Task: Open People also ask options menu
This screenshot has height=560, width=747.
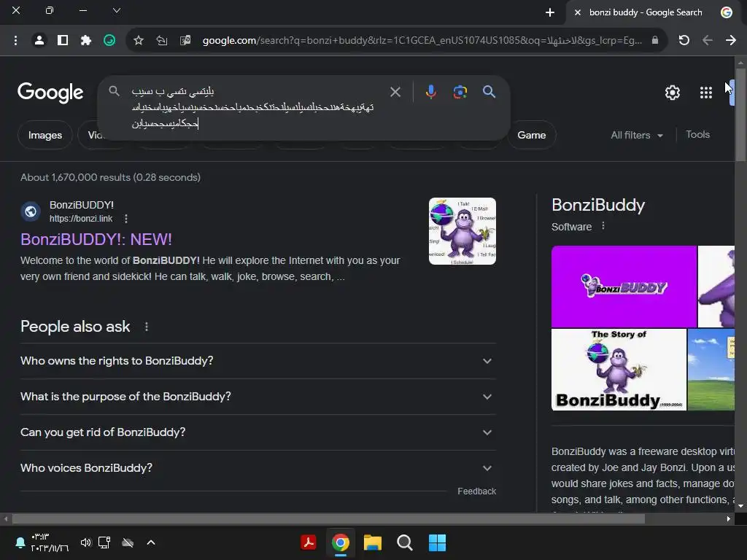Action: (x=146, y=327)
